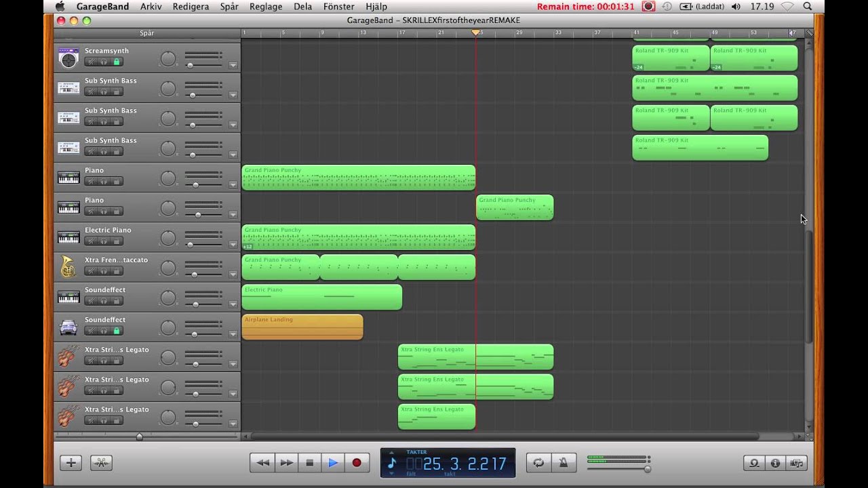Open the Spår menu
The width and height of the screenshot is (868, 488).
coord(229,6)
